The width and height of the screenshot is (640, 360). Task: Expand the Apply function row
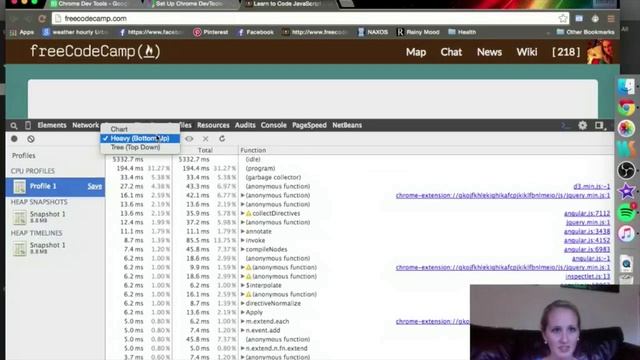[x=242, y=312]
